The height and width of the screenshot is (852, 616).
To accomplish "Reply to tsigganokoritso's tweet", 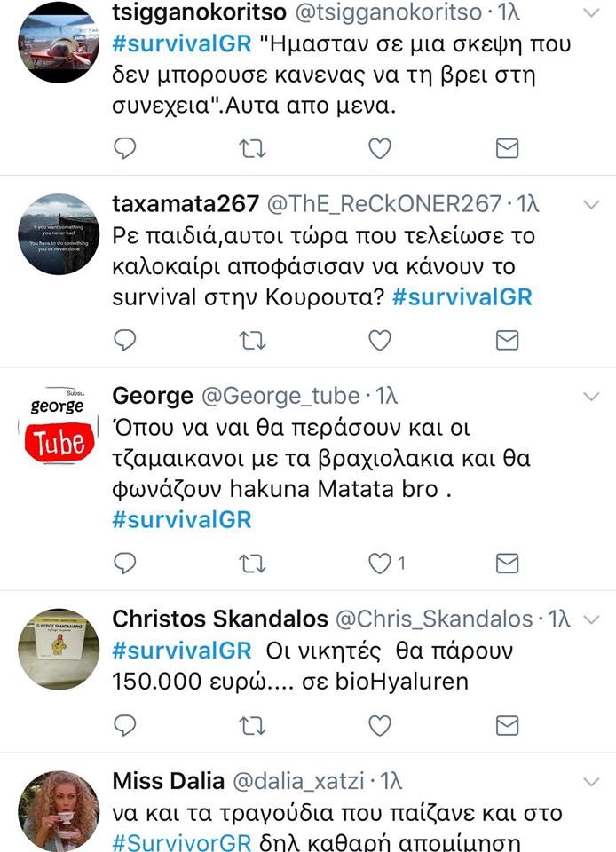I will tap(125, 148).
